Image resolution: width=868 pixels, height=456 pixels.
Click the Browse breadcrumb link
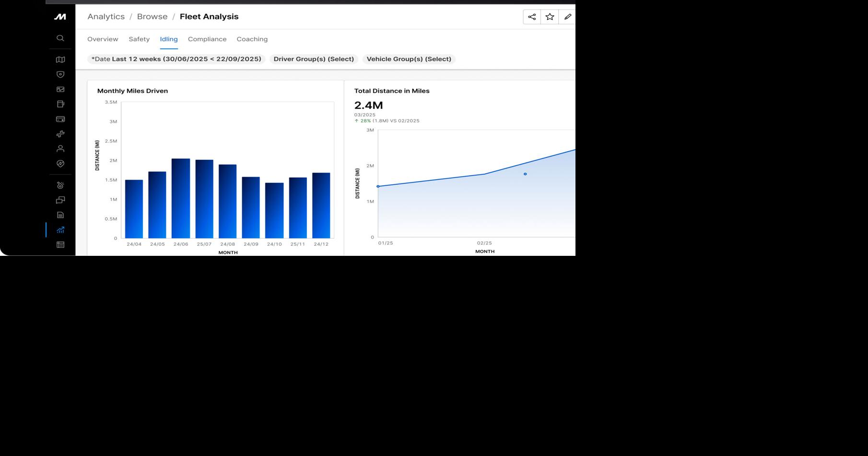click(152, 16)
